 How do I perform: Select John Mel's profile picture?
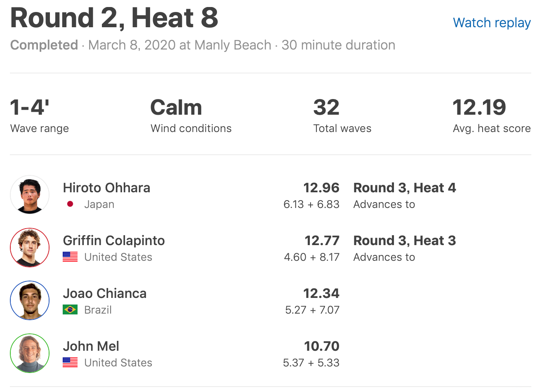pos(30,353)
